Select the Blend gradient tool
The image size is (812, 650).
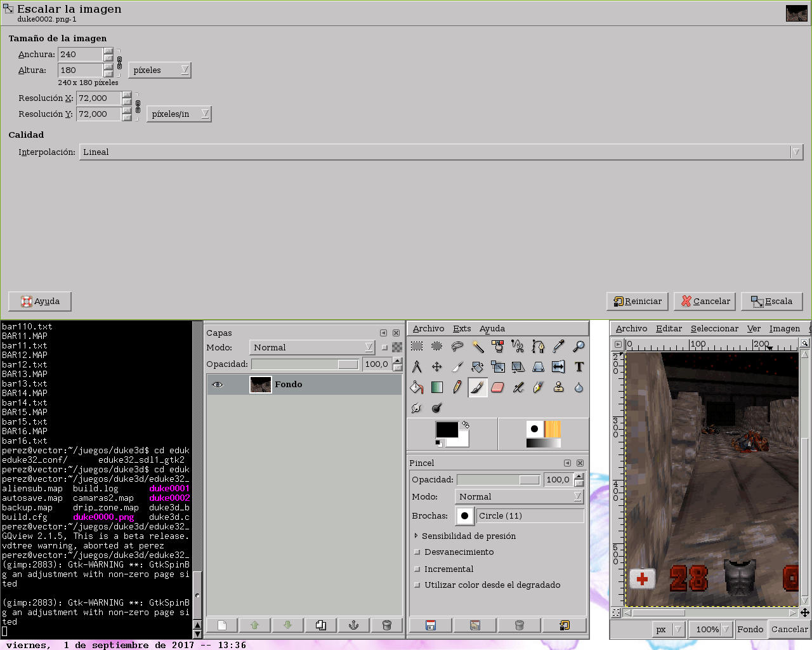pyautogui.click(x=437, y=387)
